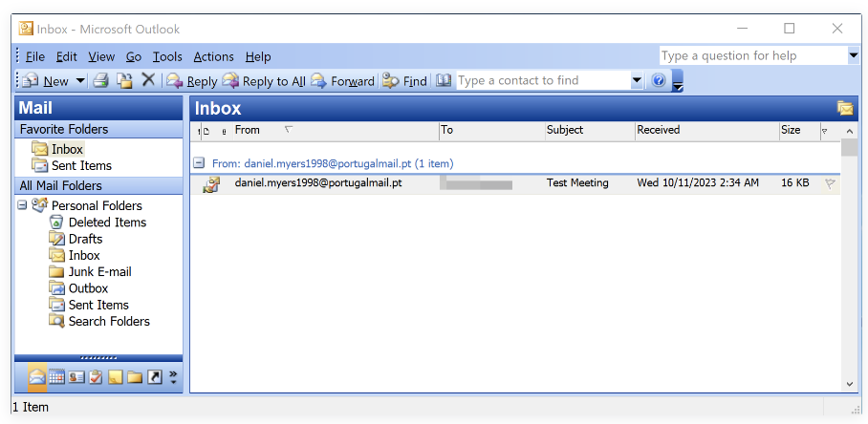Collapse the Personal Folders tree node

22,205
